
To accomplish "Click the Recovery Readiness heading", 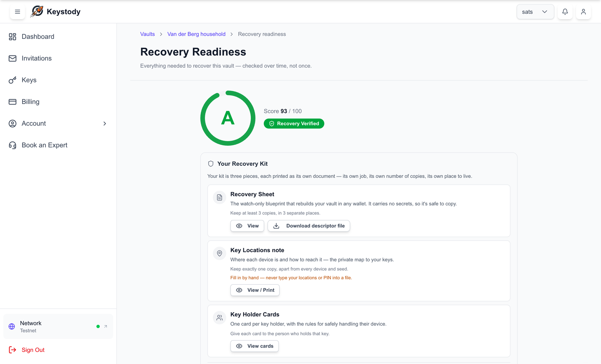I will point(193,52).
